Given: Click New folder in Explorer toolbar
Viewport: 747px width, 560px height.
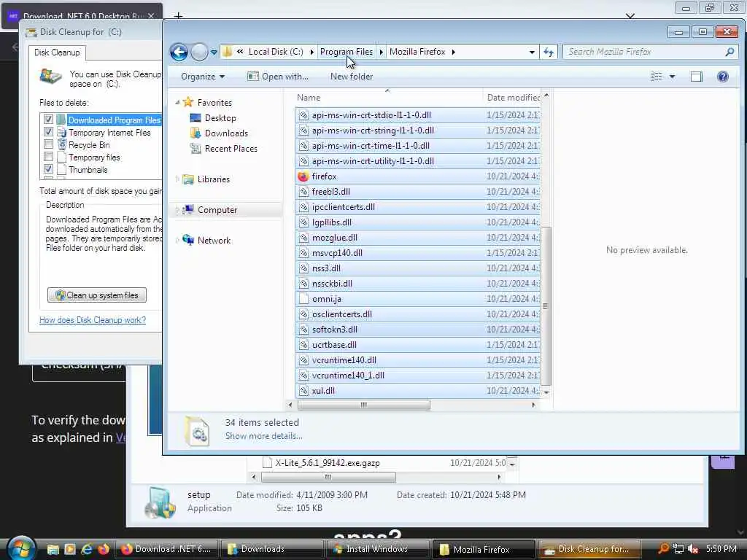Looking at the screenshot, I should tap(352, 77).
